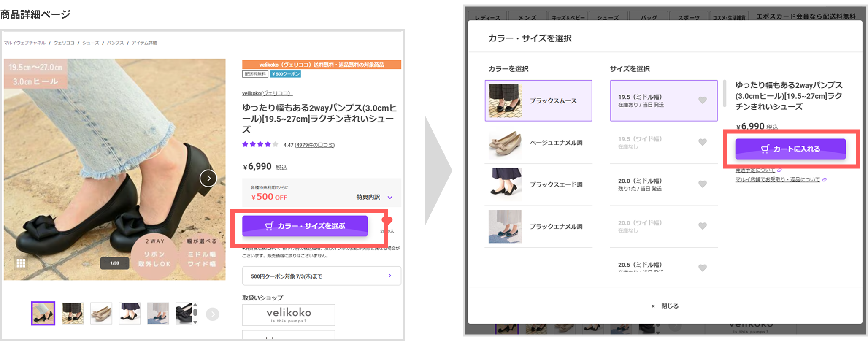Open the コスメ・生活雑貨 tab
The image size is (868, 341).
click(x=729, y=17)
